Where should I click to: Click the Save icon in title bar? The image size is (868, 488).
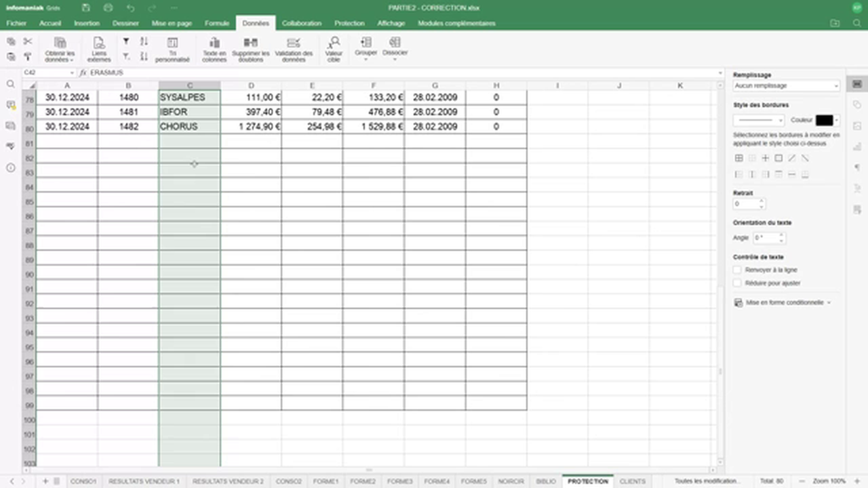[x=85, y=7]
